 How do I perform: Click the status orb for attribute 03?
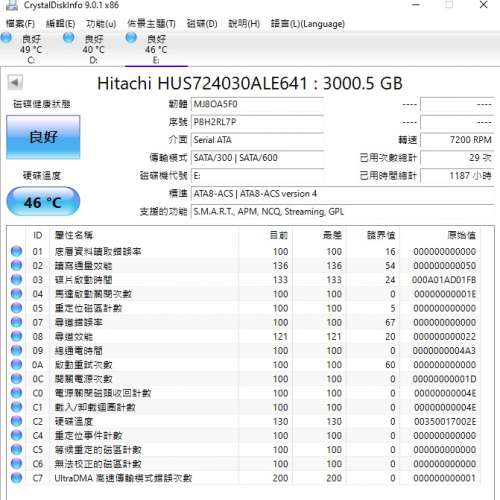click(x=16, y=279)
